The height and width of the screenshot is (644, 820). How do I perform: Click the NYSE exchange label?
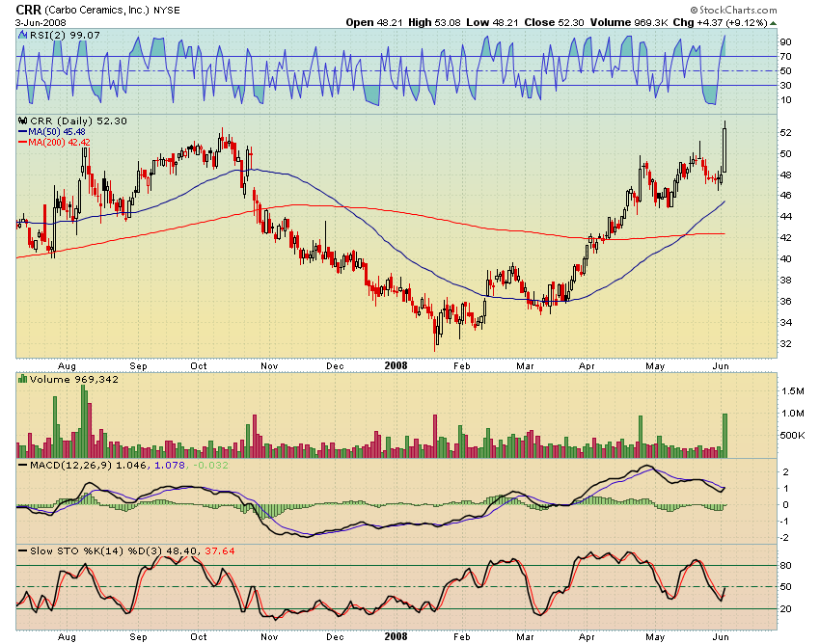point(166,11)
